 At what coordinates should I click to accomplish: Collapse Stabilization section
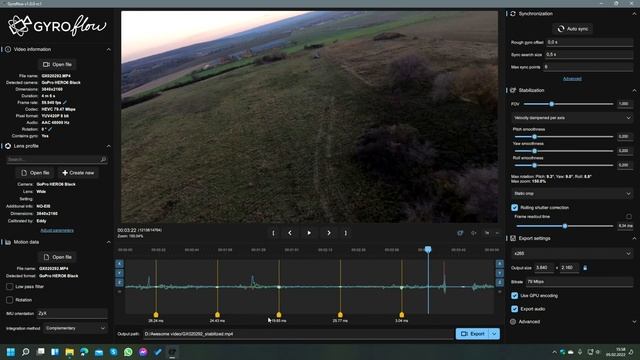point(634,90)
